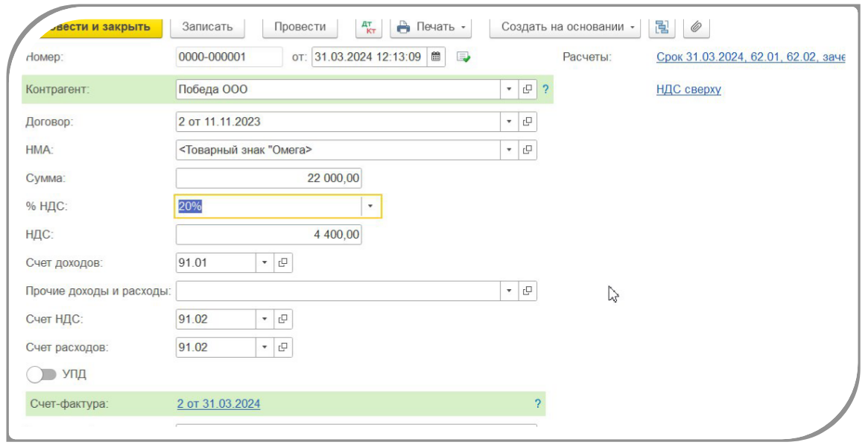Click the НМА field Товарный знак Омега
This screenshot has height=445, width=868.
(338, 150)
